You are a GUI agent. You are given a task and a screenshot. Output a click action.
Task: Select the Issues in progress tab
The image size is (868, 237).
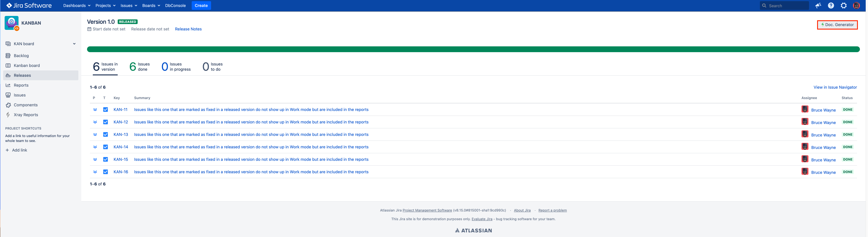click(176, 67)
